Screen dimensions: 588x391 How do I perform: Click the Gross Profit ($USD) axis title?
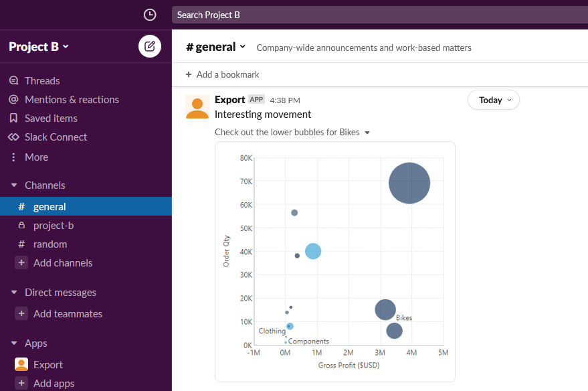click(x=349, y=365)
